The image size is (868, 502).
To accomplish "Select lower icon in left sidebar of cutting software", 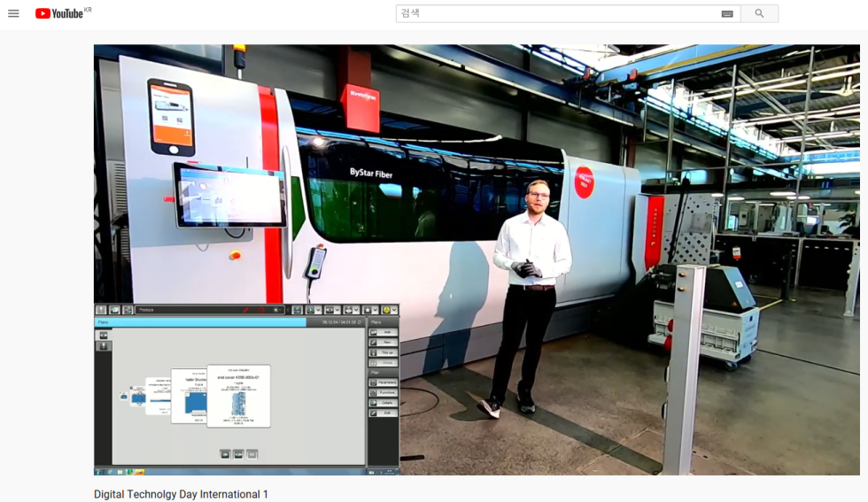I will click(x=104, y=346).
